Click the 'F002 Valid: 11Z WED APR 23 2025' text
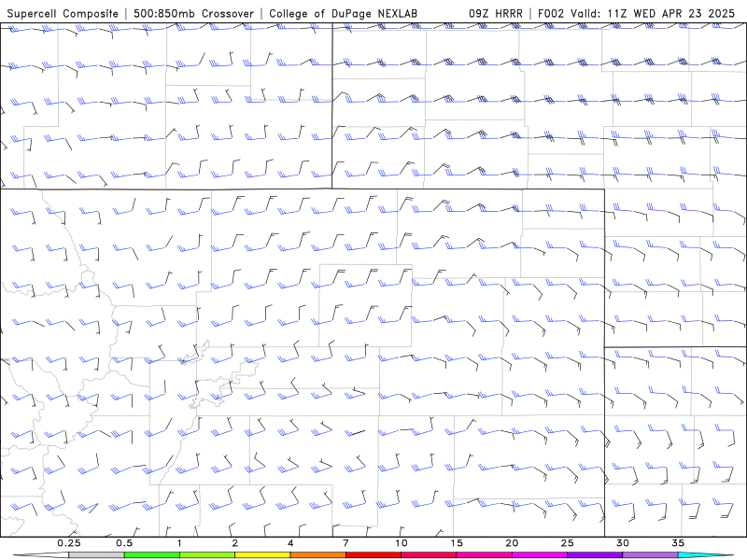The width and height of the screenshot is (747, 560). (637, 14)
